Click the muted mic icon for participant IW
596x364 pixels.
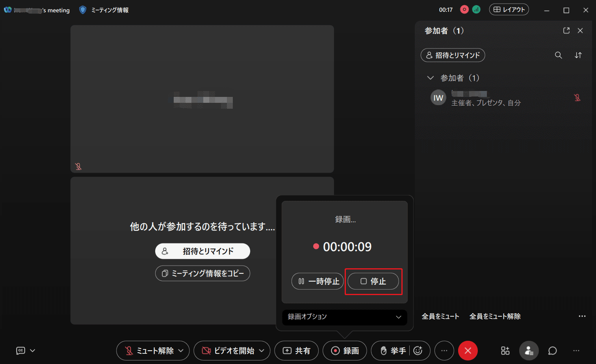(577, 98)
